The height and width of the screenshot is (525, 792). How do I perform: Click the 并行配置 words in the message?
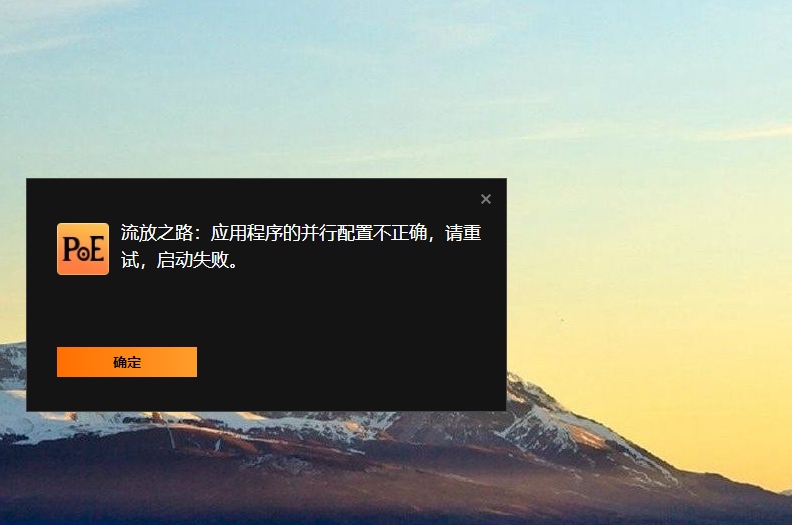coord(336,233)
